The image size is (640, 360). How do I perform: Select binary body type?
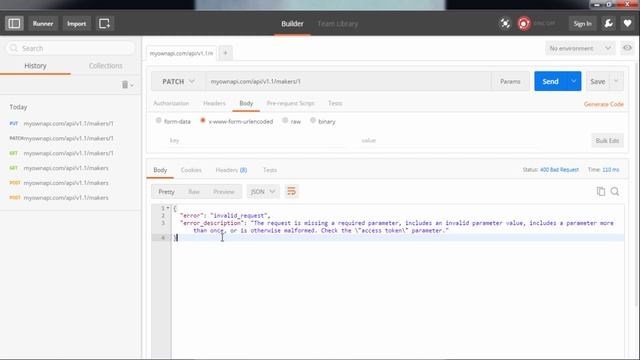[x=313, y=121]
